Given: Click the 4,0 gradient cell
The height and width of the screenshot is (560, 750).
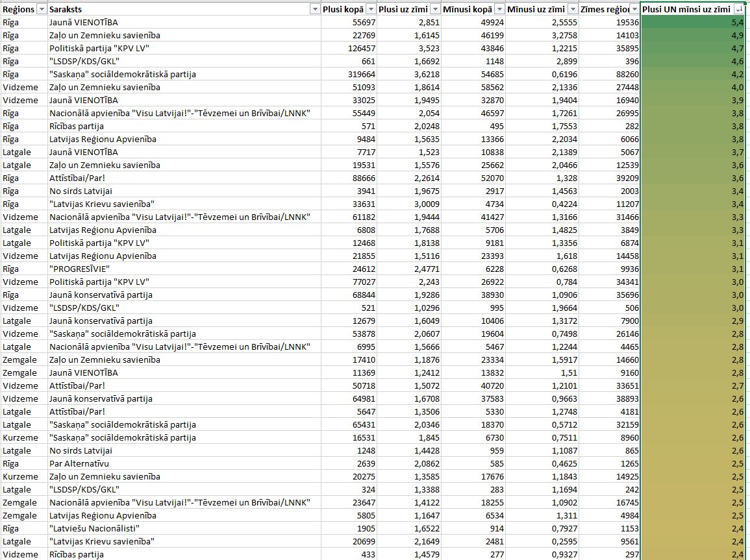Looking at the screenshot, I should click(x=693, y=87).
